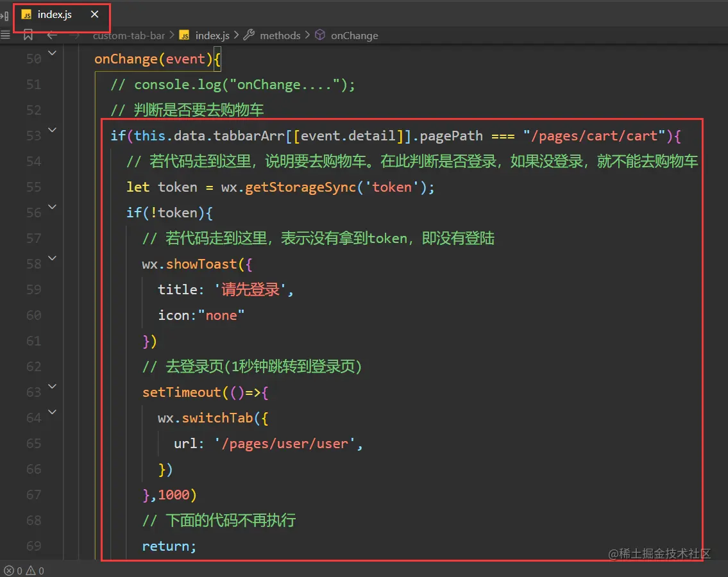This screenshot has height=577, width=728.
Task: Collapse the fold arrow at line 50
Action: 53,53
